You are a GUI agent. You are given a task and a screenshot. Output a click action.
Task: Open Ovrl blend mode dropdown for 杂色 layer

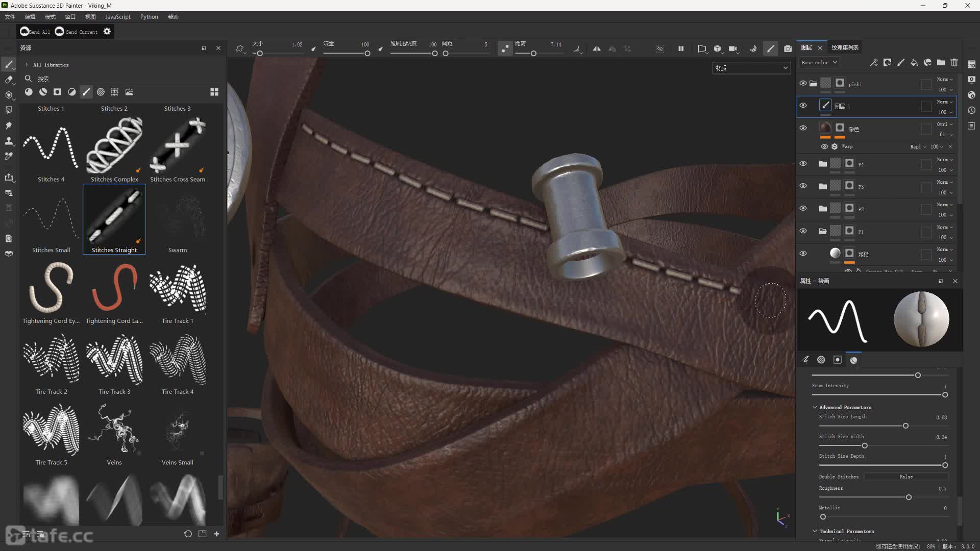tap(945, 124)
